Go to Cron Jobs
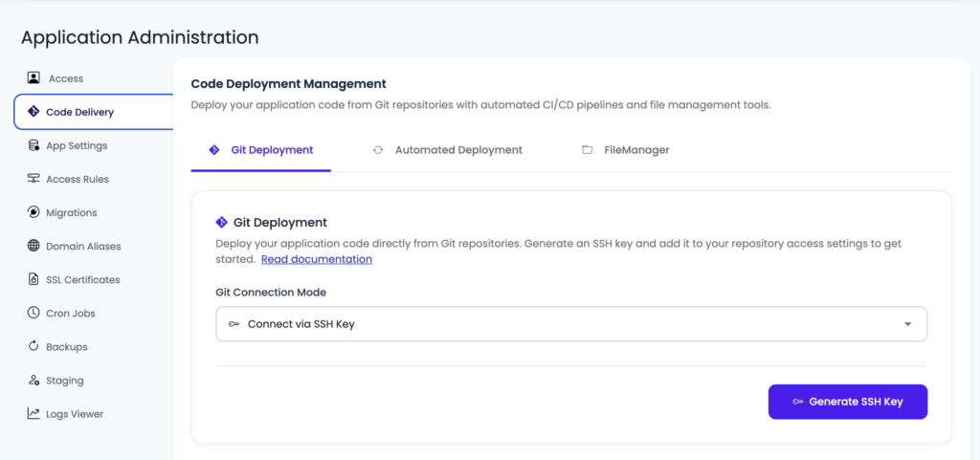 pyautogui.click(x=71, y=313)
